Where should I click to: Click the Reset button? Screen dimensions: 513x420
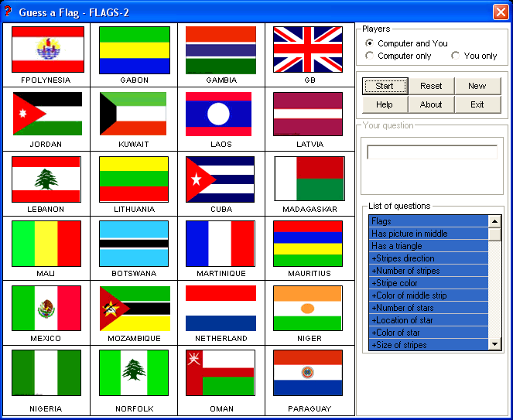[x=431, y=86]
